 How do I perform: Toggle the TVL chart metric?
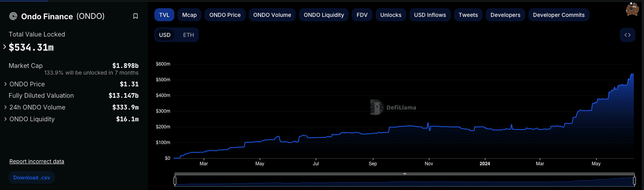pos(164,15)
